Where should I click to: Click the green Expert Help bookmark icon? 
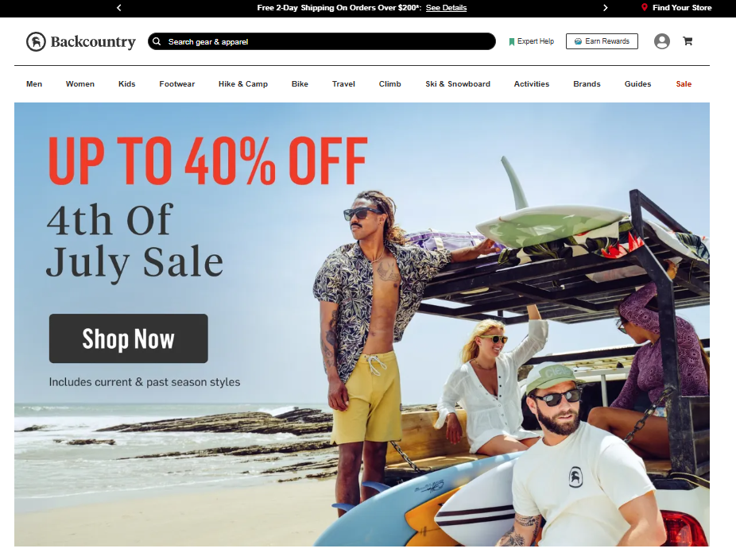point(512,42)
